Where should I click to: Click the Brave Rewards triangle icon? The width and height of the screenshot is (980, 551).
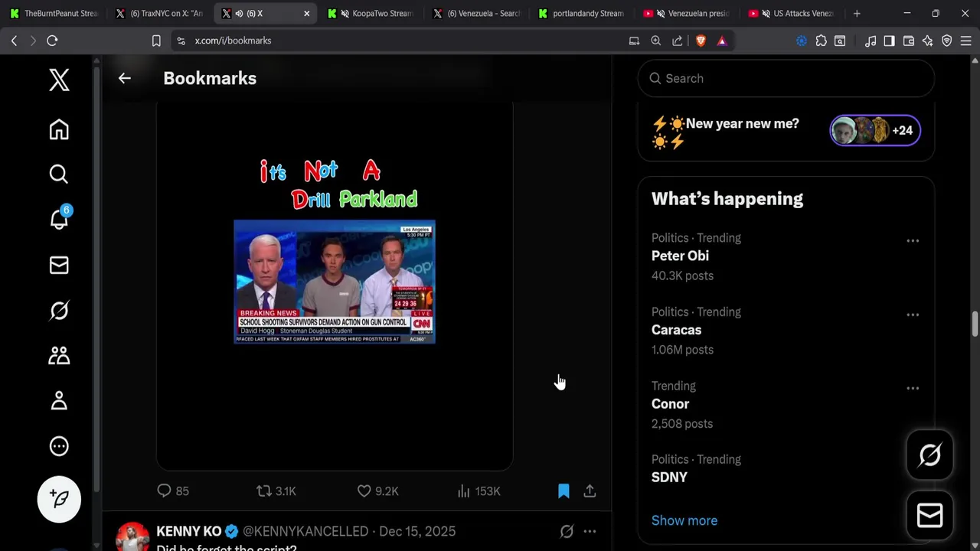tap(722, 41)
